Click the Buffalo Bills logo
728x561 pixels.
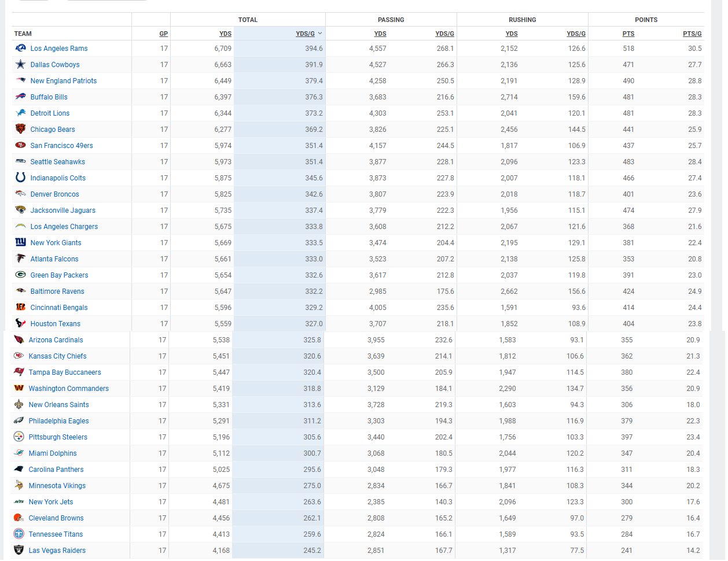pos(21,97)
